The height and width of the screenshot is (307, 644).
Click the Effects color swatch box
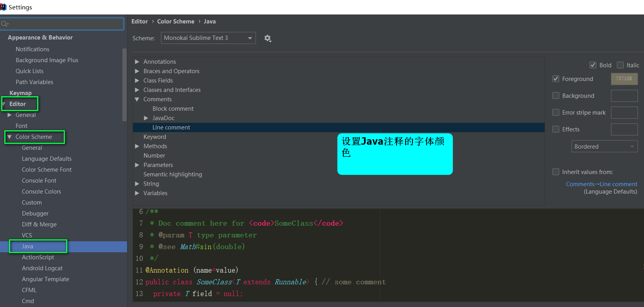tap(624, 129)
